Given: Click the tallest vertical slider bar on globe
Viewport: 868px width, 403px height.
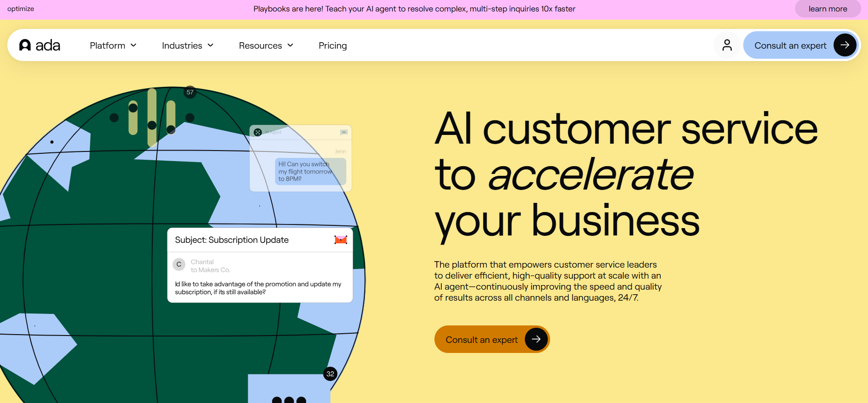Looking at the screenshot, I should pos(152,117).
